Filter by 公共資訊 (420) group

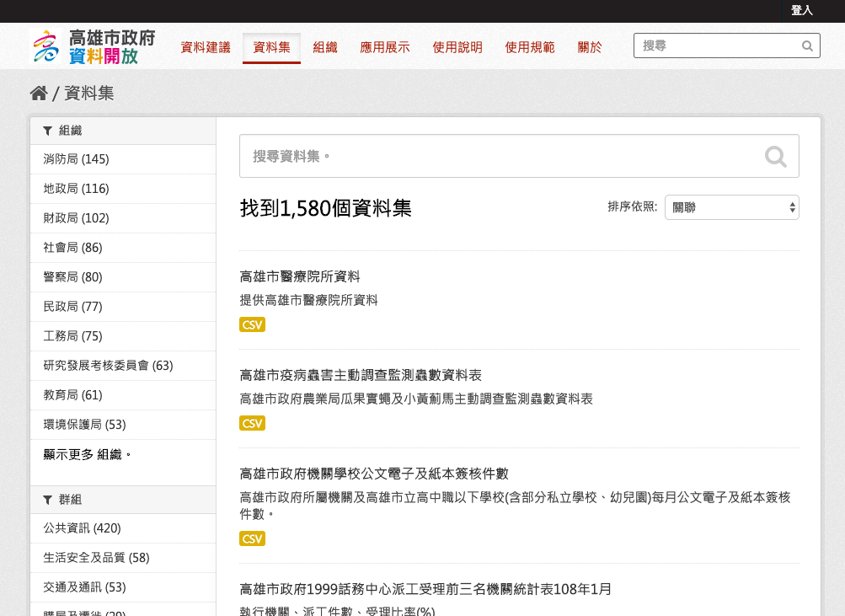[82, 528]
